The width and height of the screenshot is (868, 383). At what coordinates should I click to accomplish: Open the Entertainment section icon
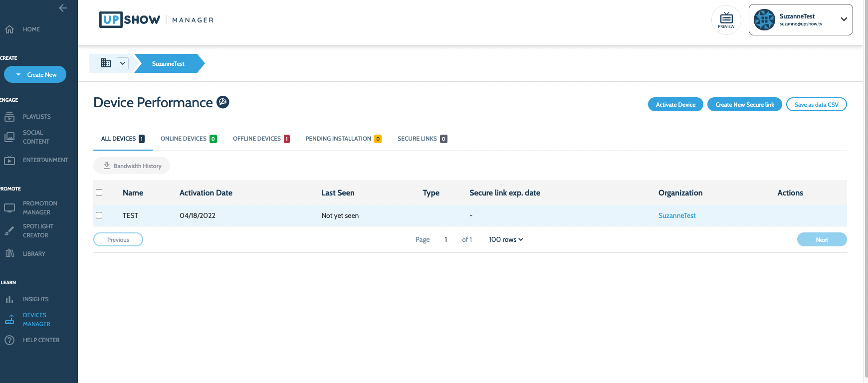9,160
